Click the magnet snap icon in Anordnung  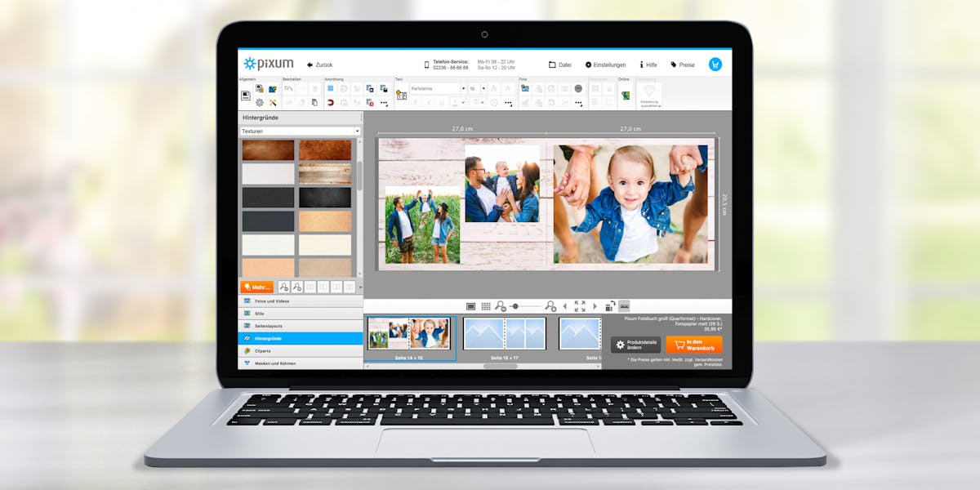pos(331,103)
